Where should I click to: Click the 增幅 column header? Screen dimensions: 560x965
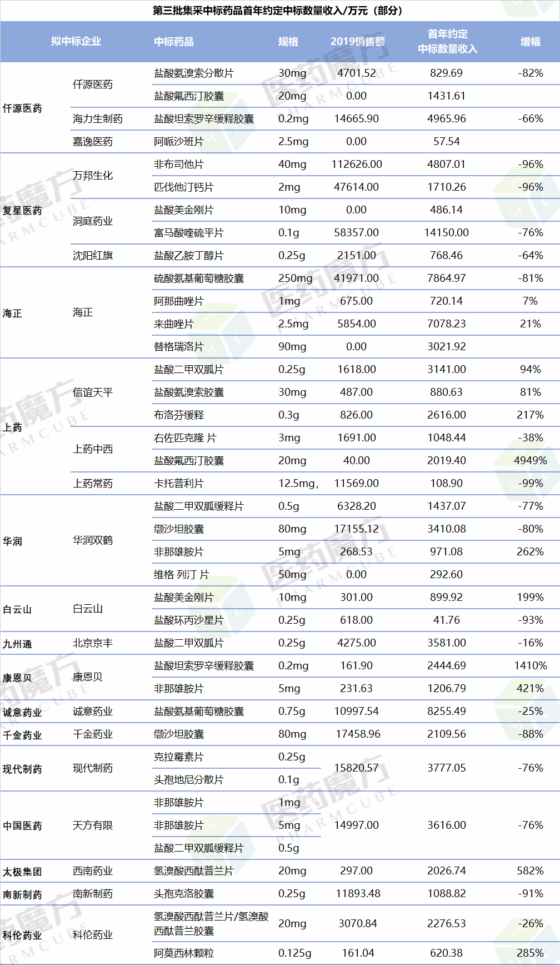531,42
